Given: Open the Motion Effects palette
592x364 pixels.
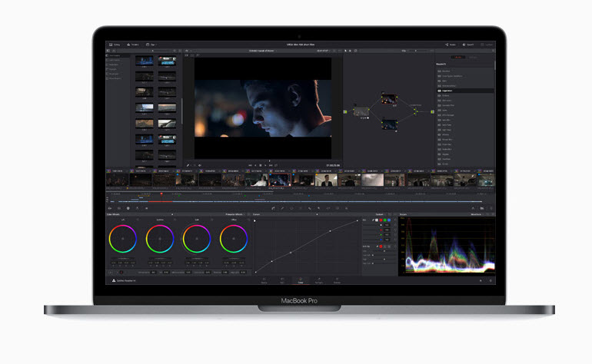Looking at the screenshot, I should pyautogui.click(x=146, y=208).
